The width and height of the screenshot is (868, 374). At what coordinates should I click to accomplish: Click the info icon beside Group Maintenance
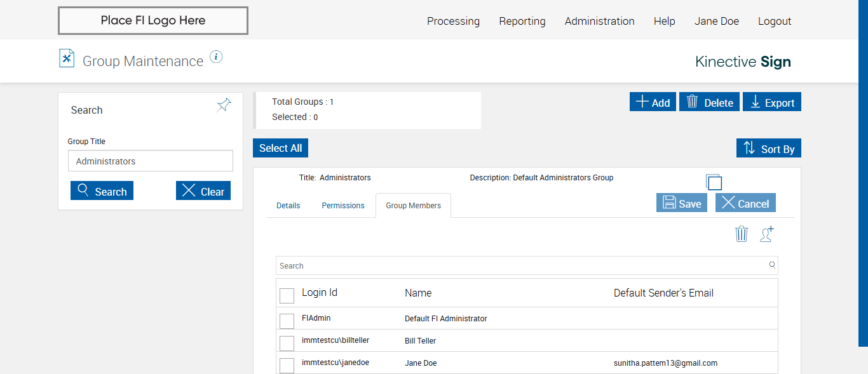[216, 57]
